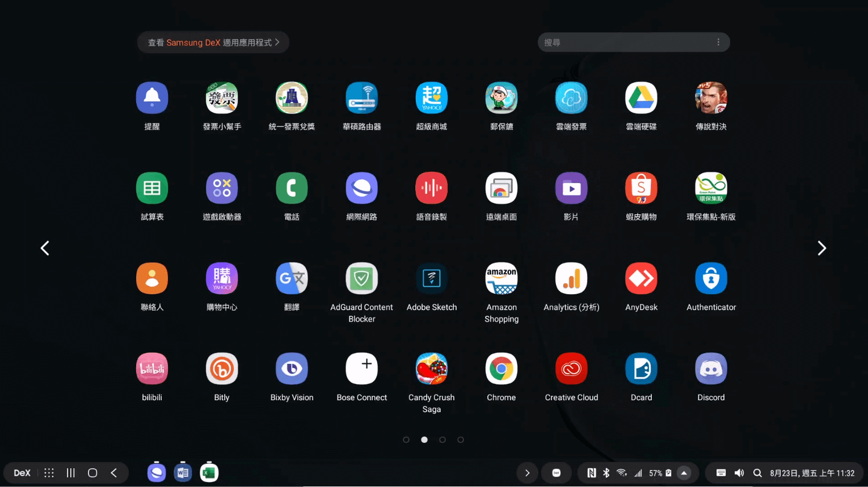
Task: Open the 提醒 reminder app
Action: 152,98
